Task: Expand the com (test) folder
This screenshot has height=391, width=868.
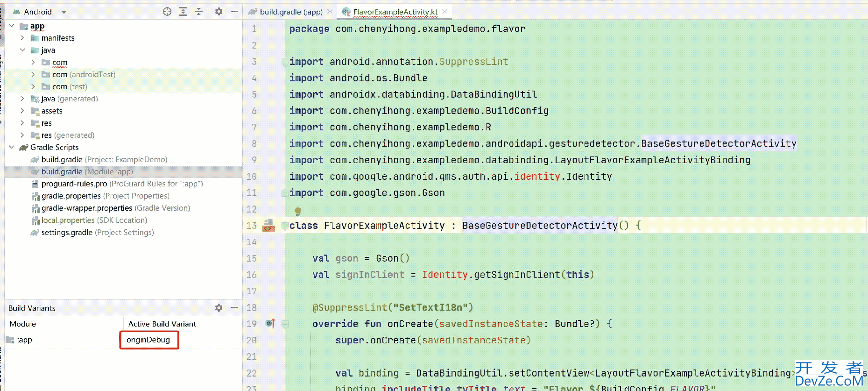Action: (33, 86)
